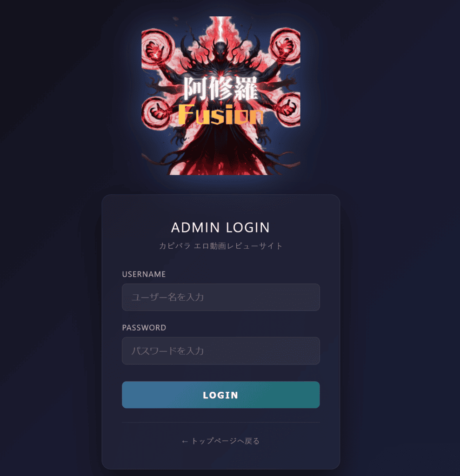Click the yellow Fusion text in logo
This screenshot has height=476, width=460.
pyautogui.click(x=221, y=114)
